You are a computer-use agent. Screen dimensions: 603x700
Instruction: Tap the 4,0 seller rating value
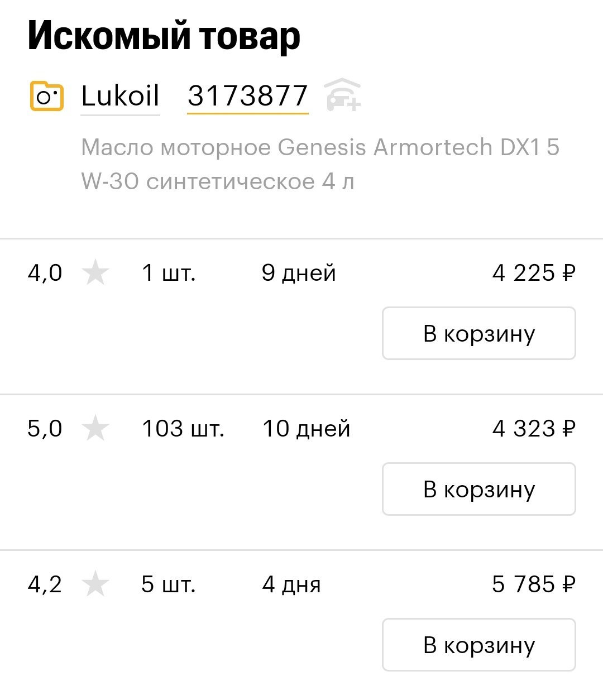pos(45,273)
